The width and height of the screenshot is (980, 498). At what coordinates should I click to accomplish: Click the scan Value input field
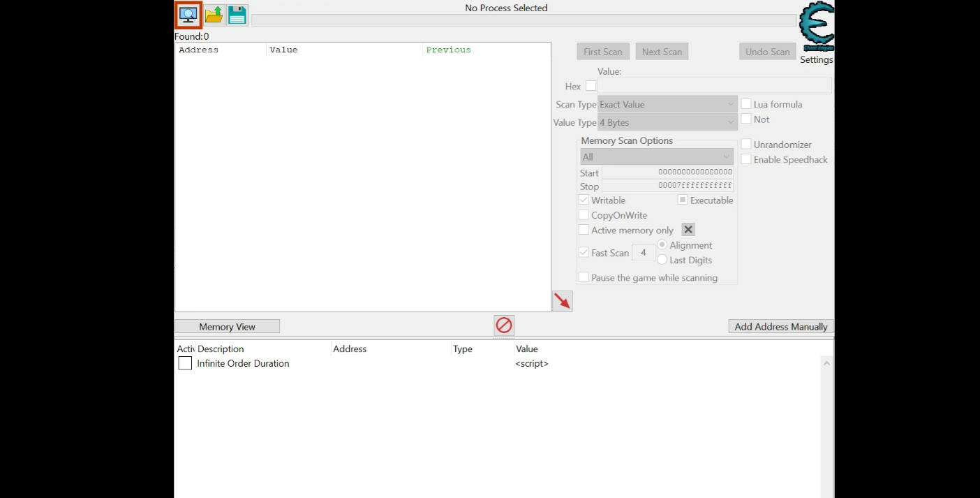click(x=714, y=86)
